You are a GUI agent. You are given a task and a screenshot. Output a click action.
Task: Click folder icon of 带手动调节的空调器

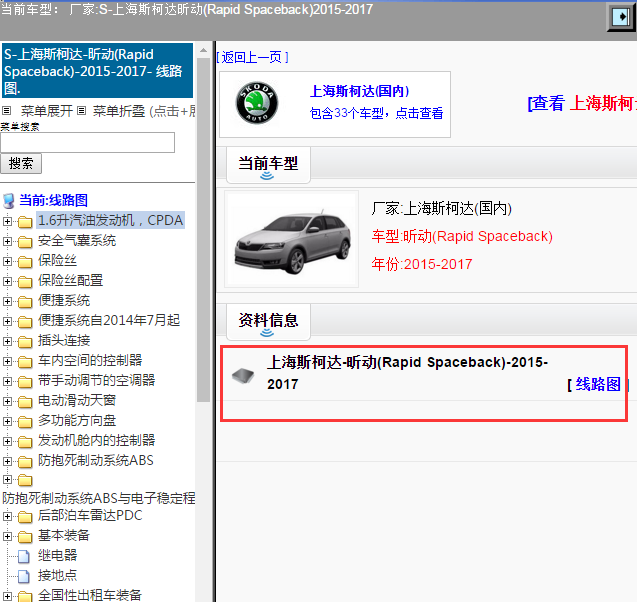point(25,381)
